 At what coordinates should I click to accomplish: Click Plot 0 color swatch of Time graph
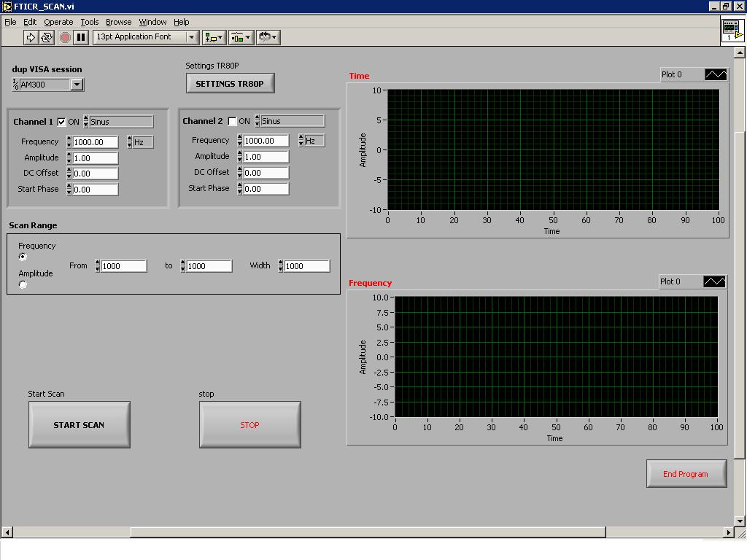click(x=716, y=74)
